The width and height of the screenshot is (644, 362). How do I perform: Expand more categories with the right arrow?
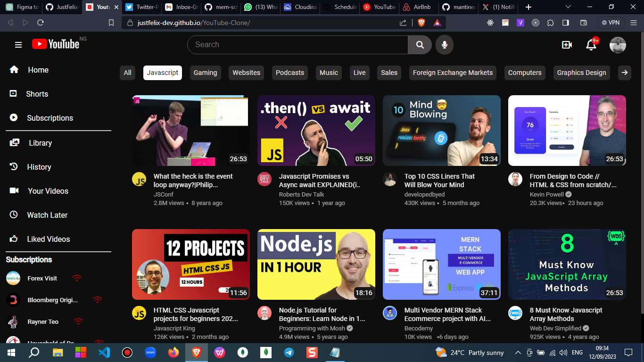[625, 73]
